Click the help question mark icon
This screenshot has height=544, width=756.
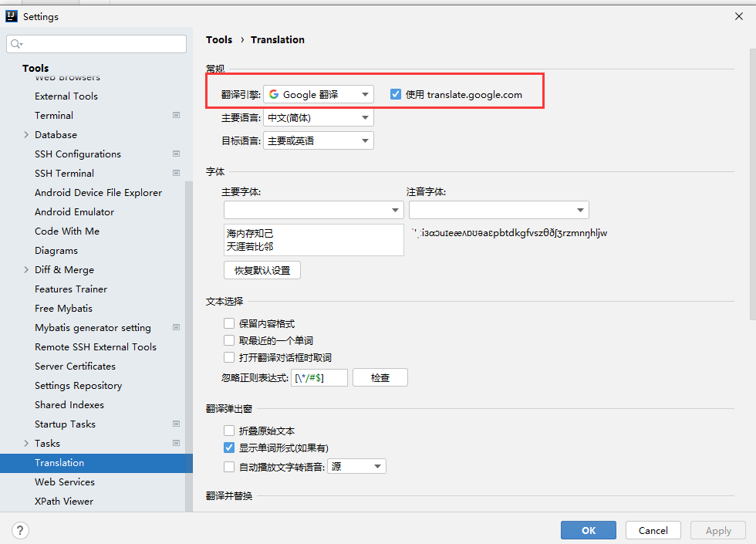tap(20, 530)
